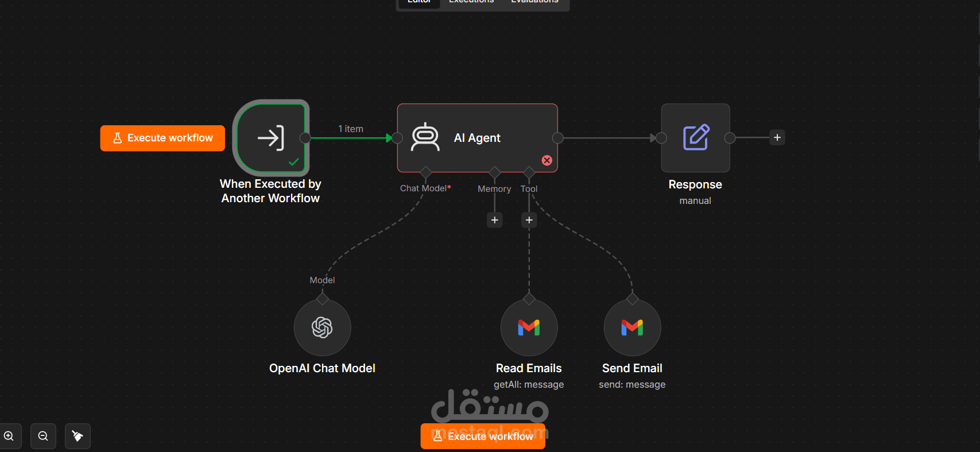Click the "OpenAI Chat Model" label
Viewport: 980px width, 452px height.
[x=322, y=368]
